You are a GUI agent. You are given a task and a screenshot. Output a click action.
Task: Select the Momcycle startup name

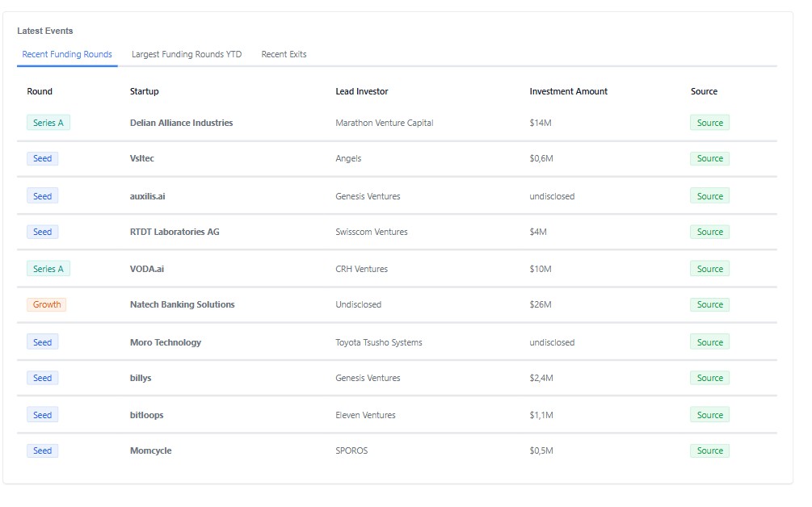pos(151,450)
